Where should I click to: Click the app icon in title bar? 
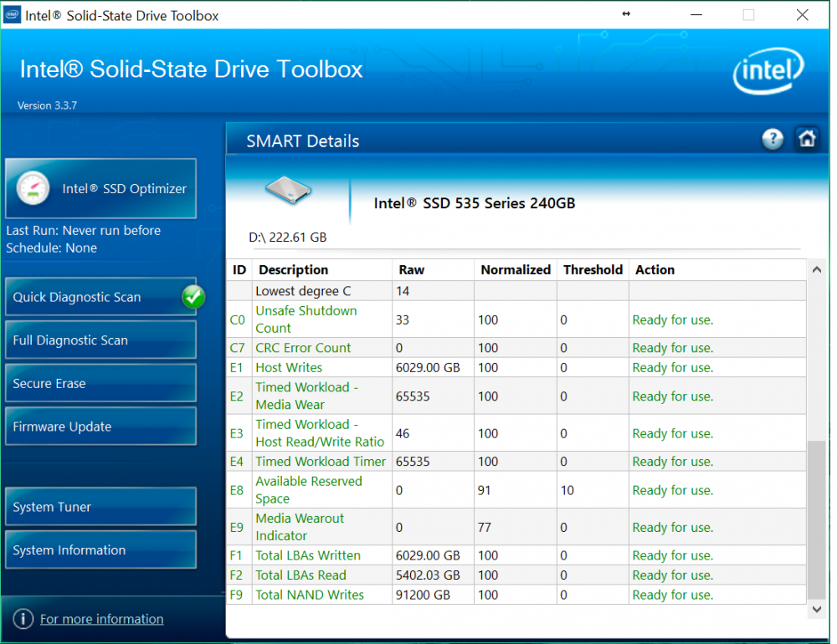[12, 14]
